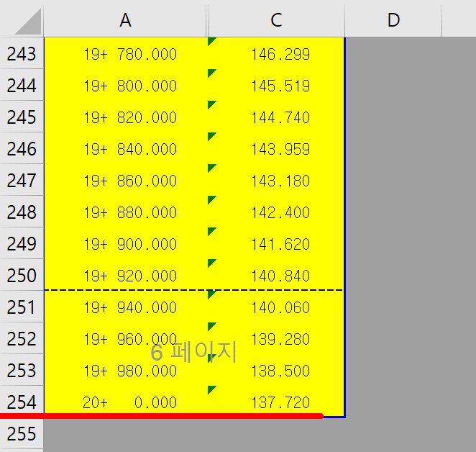
Task: Click cell with value 138.500
Action: pyautogui.click(x=276, y=370)
